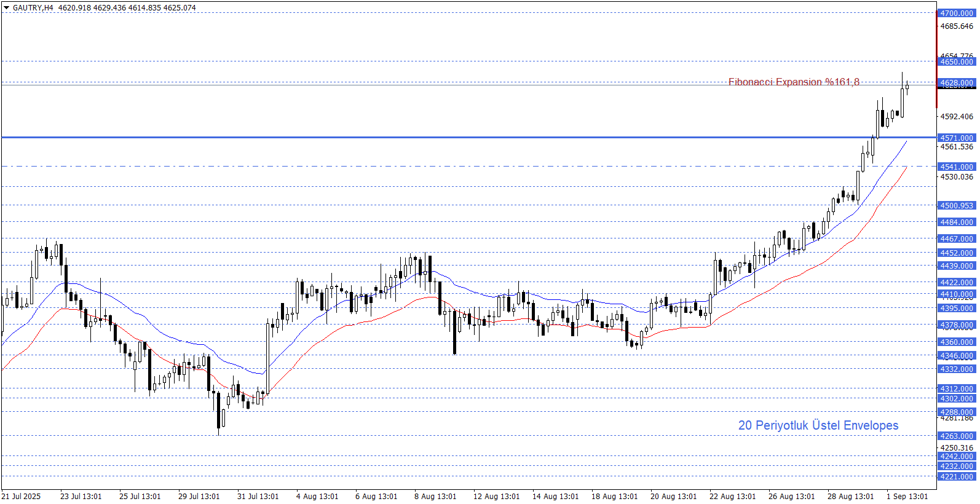The width and height of the screenshot is (980, 504).
Task: Select the Fibonacci Expansion %161,8 label
Action: tap(794, 82)
